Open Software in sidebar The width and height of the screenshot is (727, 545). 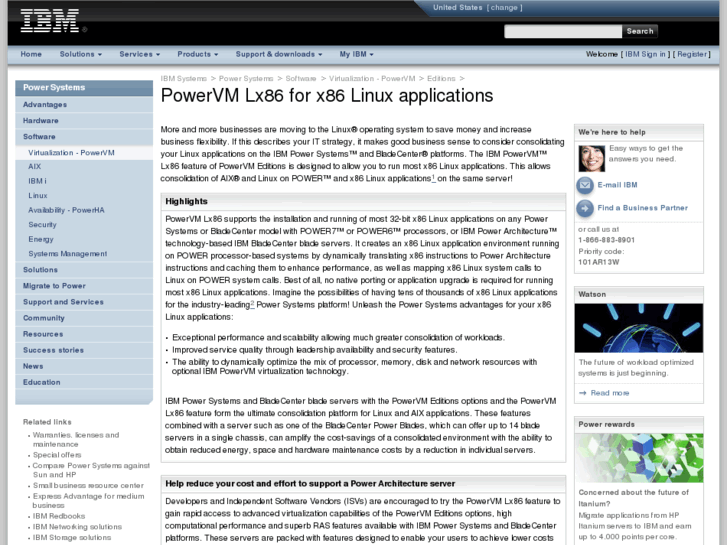84,137
